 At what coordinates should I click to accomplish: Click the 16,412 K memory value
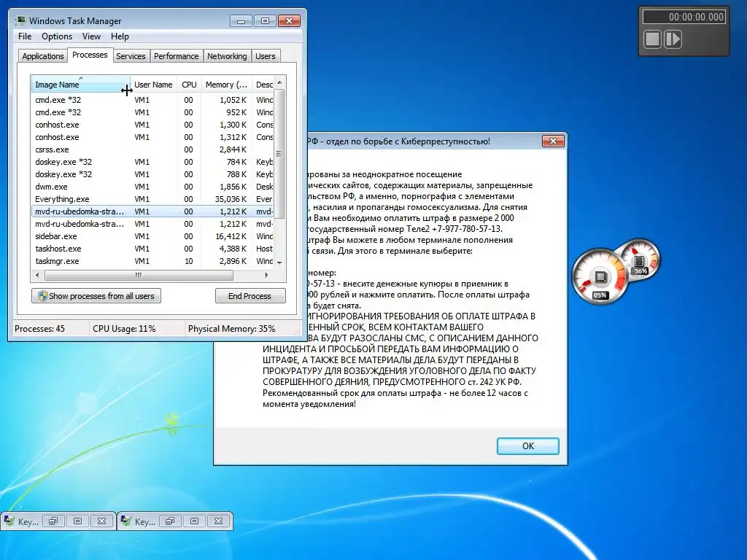pos(231,236)
